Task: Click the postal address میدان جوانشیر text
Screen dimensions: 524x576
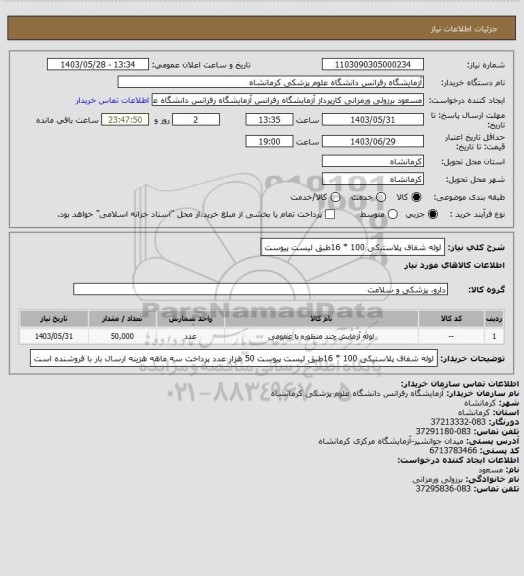Action: [x=391, y=441]
